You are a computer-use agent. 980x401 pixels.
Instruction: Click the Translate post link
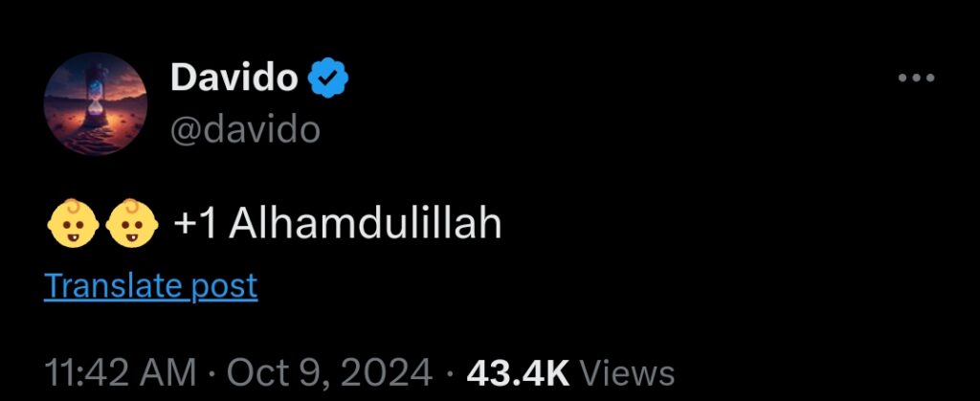150,286
